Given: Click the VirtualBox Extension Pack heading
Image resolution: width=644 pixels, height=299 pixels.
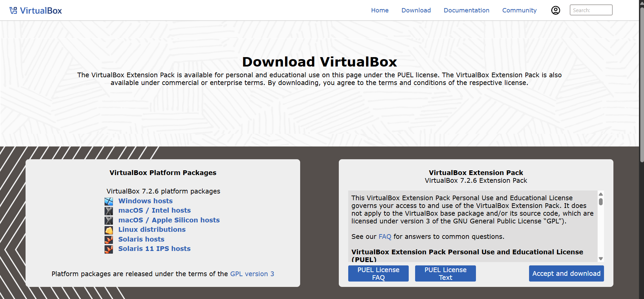Looking at the screenshot, I should point(476,173).
